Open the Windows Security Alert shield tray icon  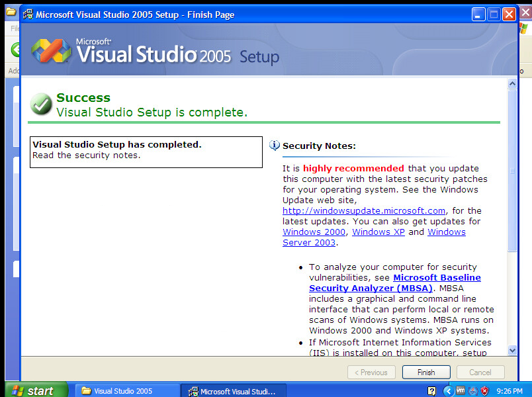[485, 391]
